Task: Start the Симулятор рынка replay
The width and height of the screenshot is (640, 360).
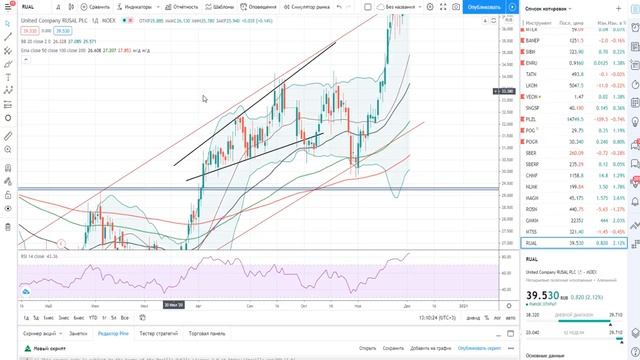Action: [x=307, y=7]
